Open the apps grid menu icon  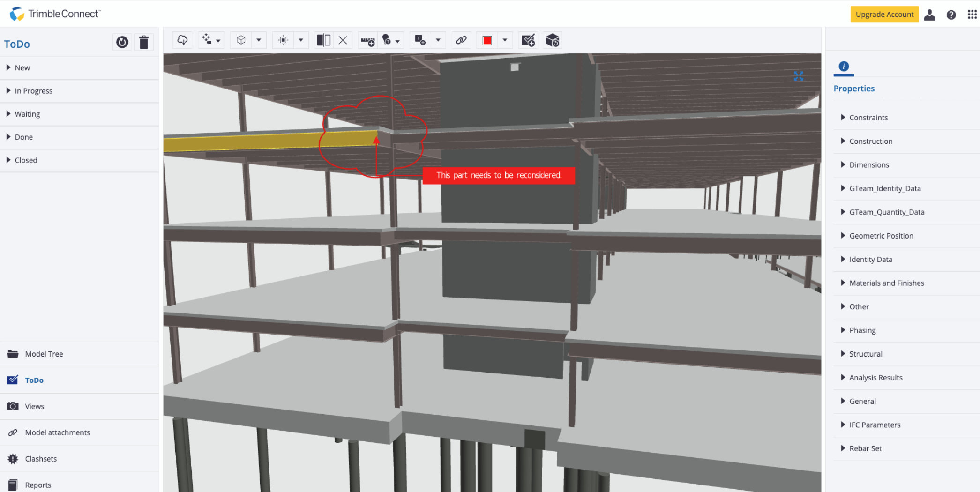pos(972,15)
